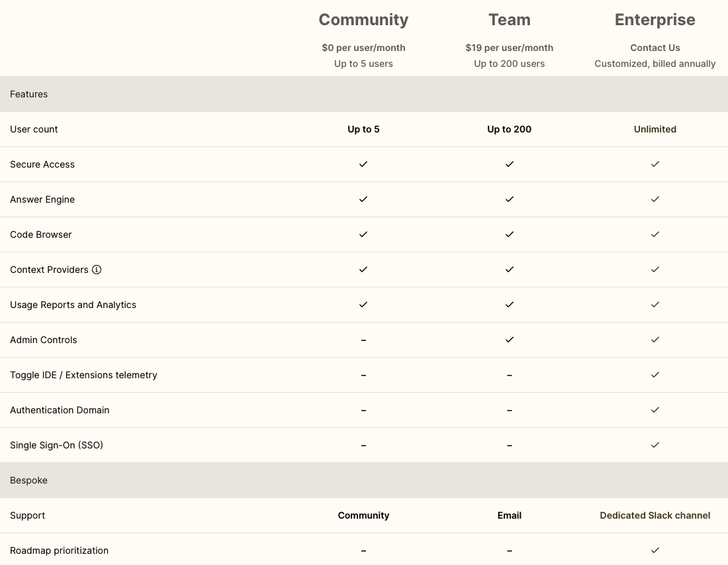
Task: Click the "Code Browser" row label
Action: point(41,234)
